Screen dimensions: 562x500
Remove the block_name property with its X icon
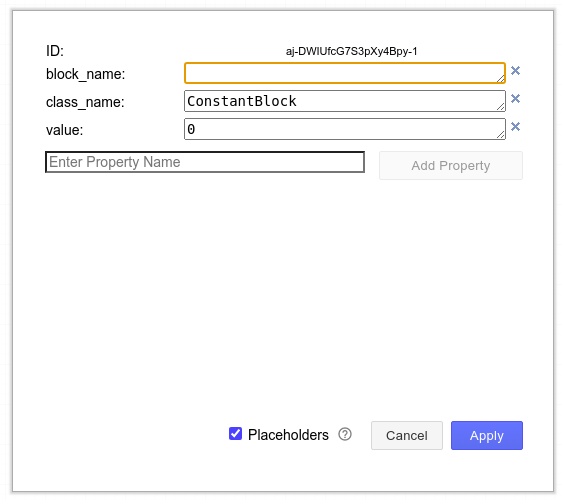pyautogui.click(x=515, y=71)
